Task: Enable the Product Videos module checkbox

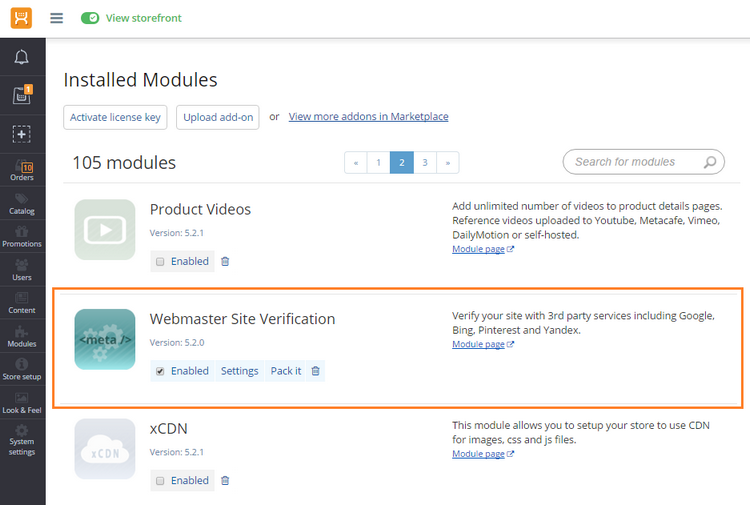Action: [x=160, y=262]
